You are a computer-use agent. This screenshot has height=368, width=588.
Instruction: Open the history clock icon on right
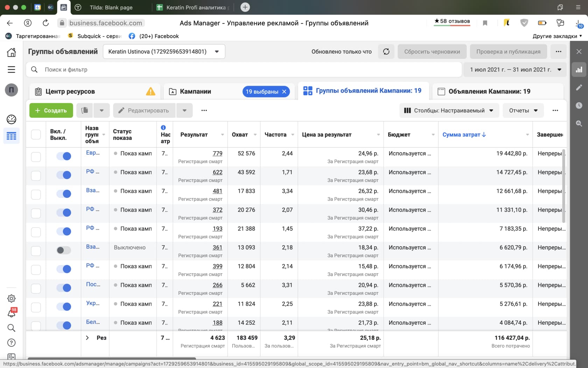click(x=579, y=105)
